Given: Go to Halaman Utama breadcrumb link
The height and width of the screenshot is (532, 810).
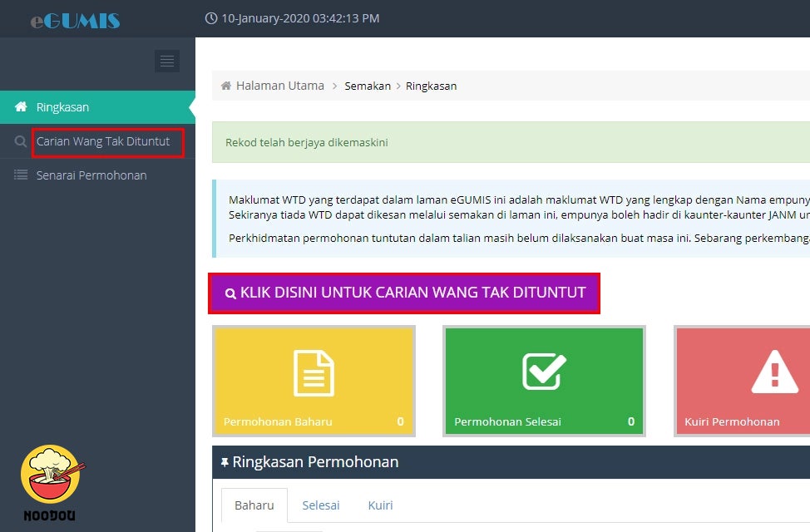Looking at the screenshot, I should point(280,86).
